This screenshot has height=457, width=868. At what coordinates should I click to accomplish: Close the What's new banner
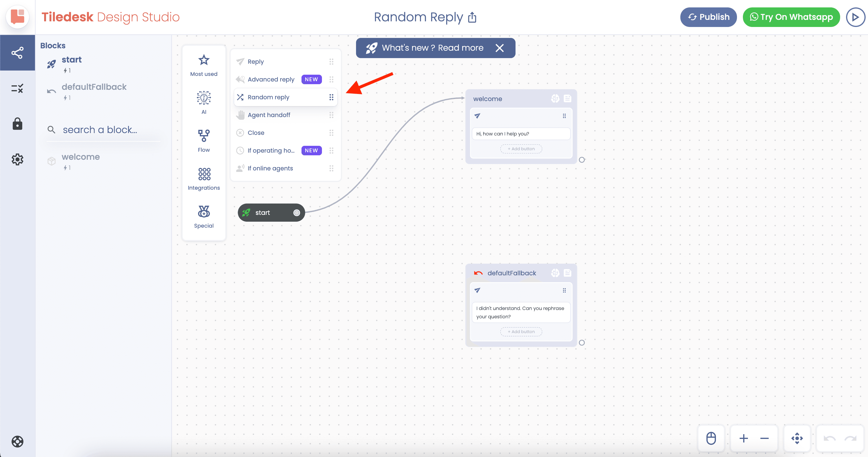tap(500, 48)
